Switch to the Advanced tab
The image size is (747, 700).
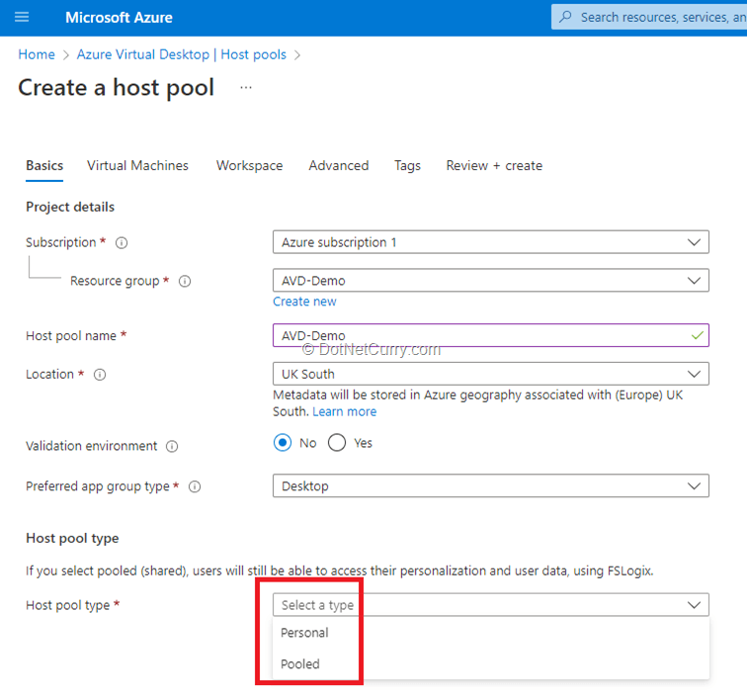[339, 165]
